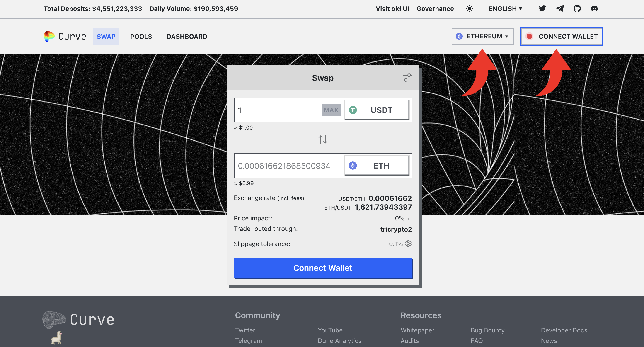Click the footer Curve logo
Image resolution: width=644 pixels, height=347 pixels.
click(x=78, y=320)
